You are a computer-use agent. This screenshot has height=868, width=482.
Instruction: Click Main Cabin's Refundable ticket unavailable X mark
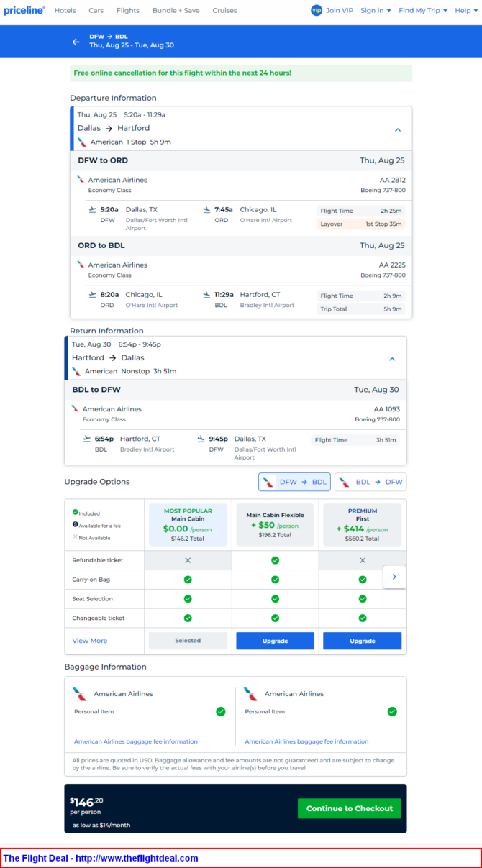click(x=188, y=559)
